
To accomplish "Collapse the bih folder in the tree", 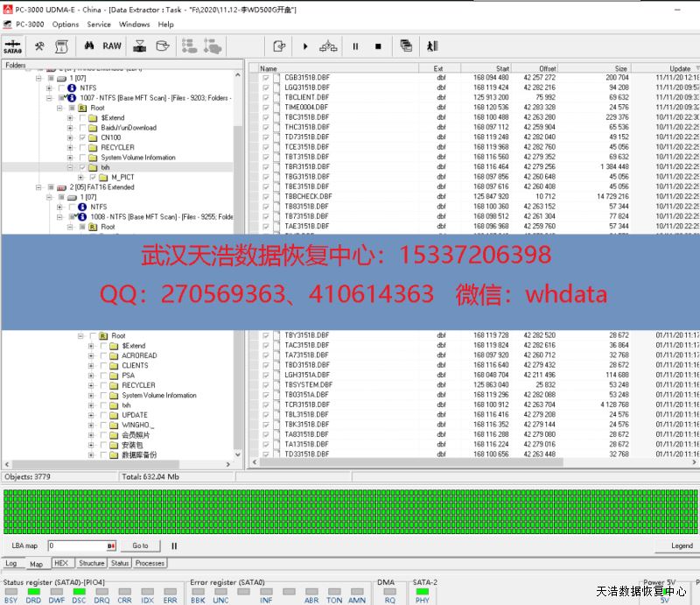I will [x=70, y=167].
